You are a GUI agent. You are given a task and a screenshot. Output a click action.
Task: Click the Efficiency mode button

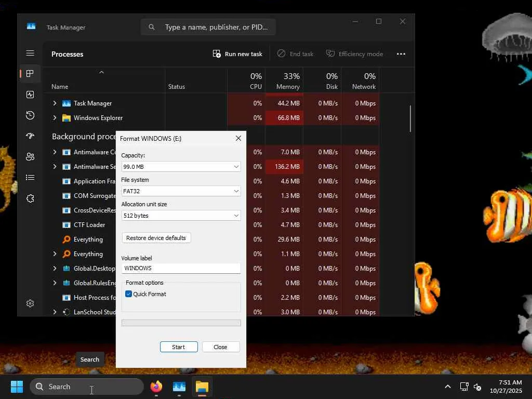tap(354, 54)
